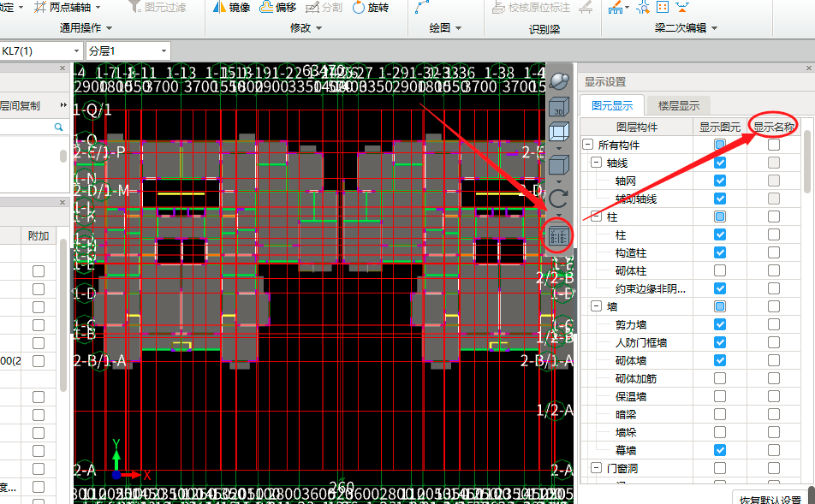The image size is (815, 504).
Task: Close the upper left docked panel
Action: [62, 68]
